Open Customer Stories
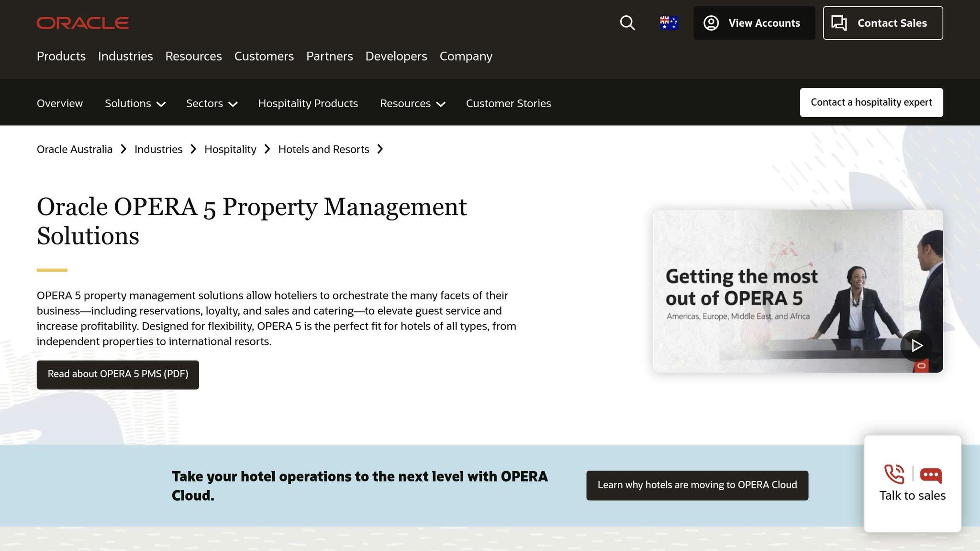Screen dimensions: 980x551 point(509,103)
